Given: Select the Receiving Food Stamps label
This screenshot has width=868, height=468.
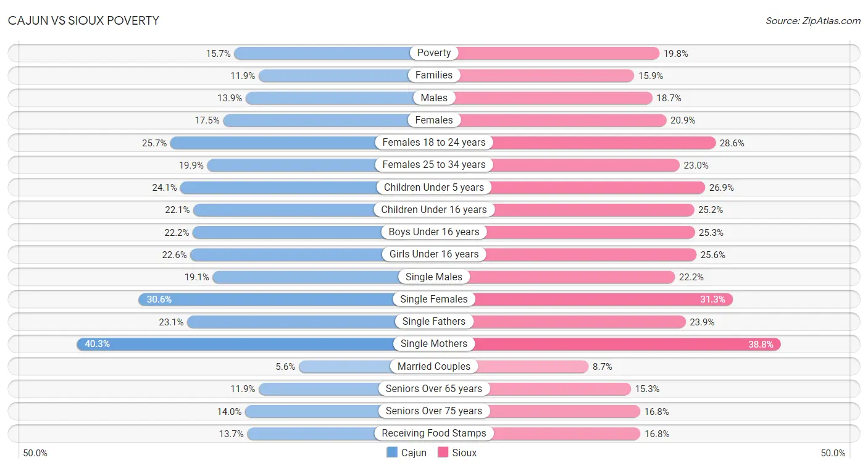Looking at the screenshot, I should coord(434,433).
